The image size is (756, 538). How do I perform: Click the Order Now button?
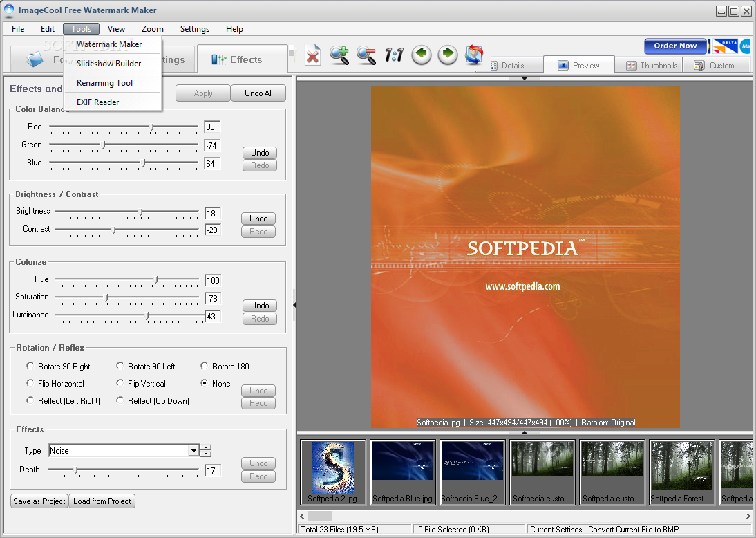pyautogui.click(x=675, y=46)
